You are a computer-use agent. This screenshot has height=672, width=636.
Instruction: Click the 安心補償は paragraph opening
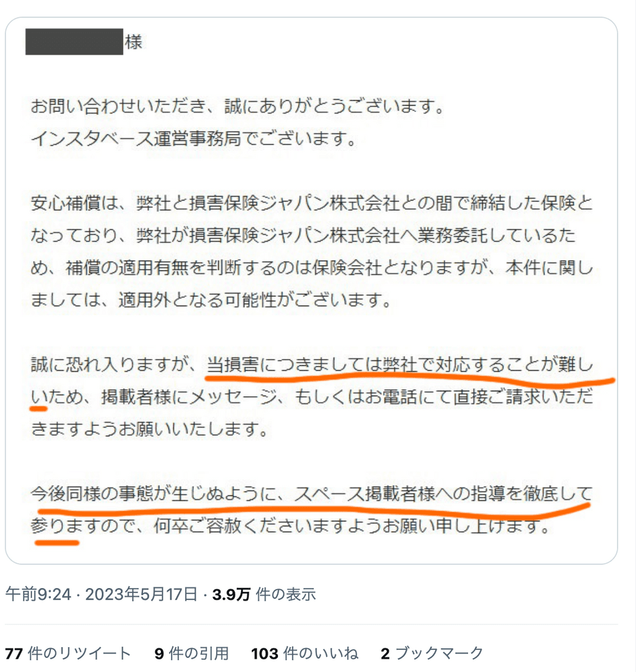[x=74, y=203]
